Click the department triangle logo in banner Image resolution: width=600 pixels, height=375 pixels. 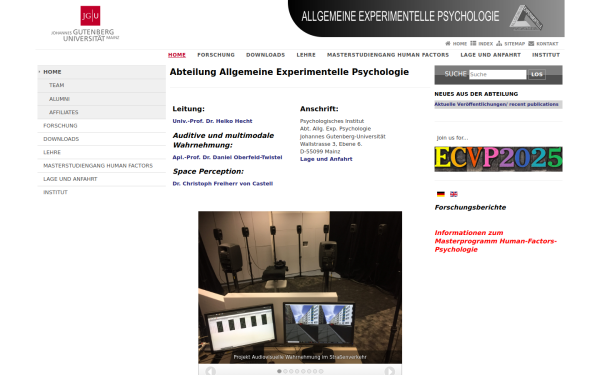[x=526, y=18]
